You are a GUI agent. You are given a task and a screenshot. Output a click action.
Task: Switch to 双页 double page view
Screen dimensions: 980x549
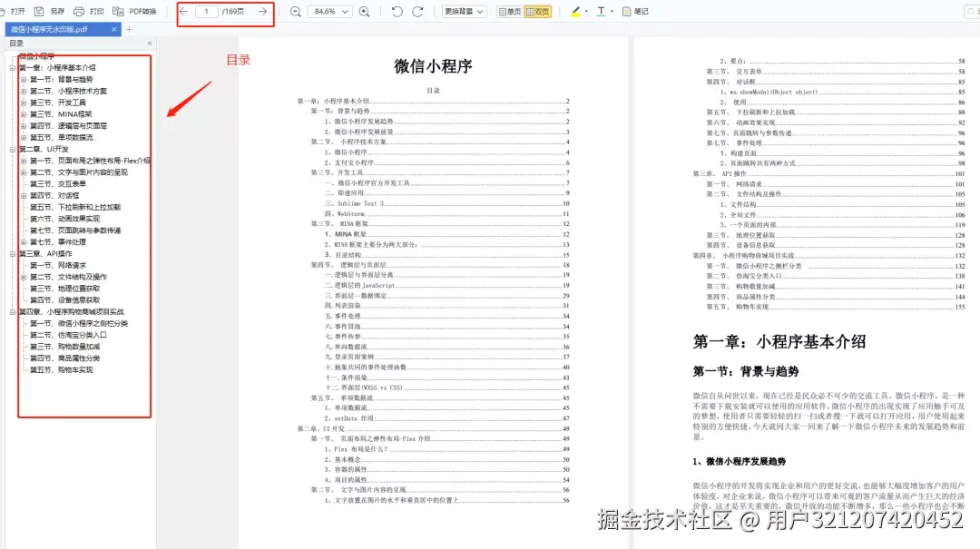(537, 11)
